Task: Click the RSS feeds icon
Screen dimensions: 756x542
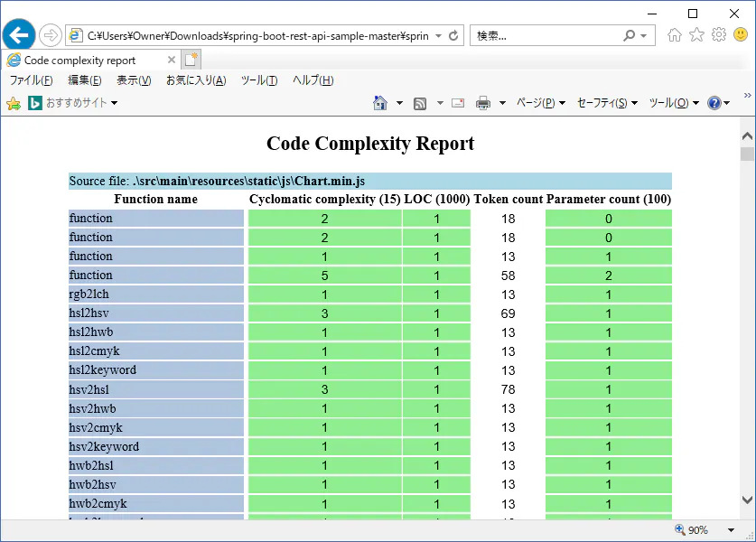Action: pyautogui.click(x=420, y=103)
